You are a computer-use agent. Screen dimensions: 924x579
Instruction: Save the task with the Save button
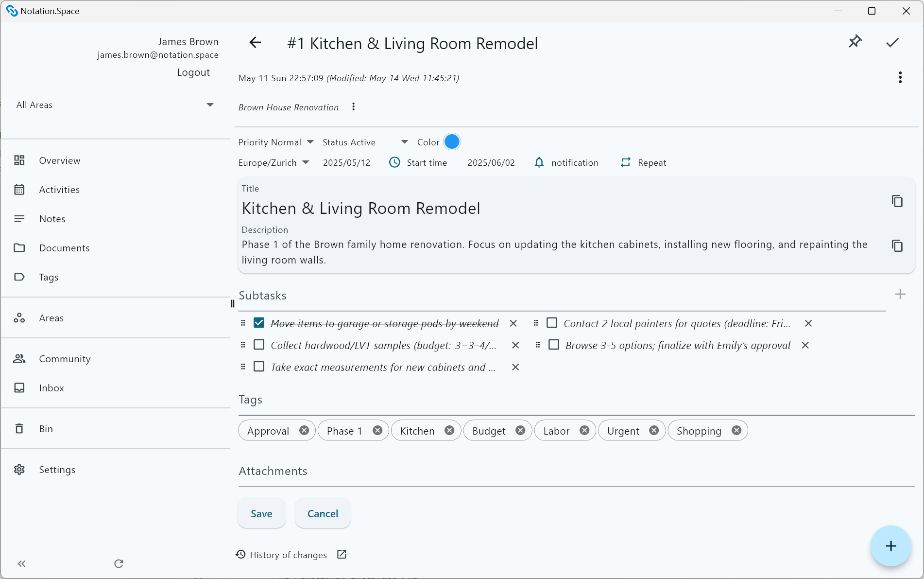pos(261,513)
